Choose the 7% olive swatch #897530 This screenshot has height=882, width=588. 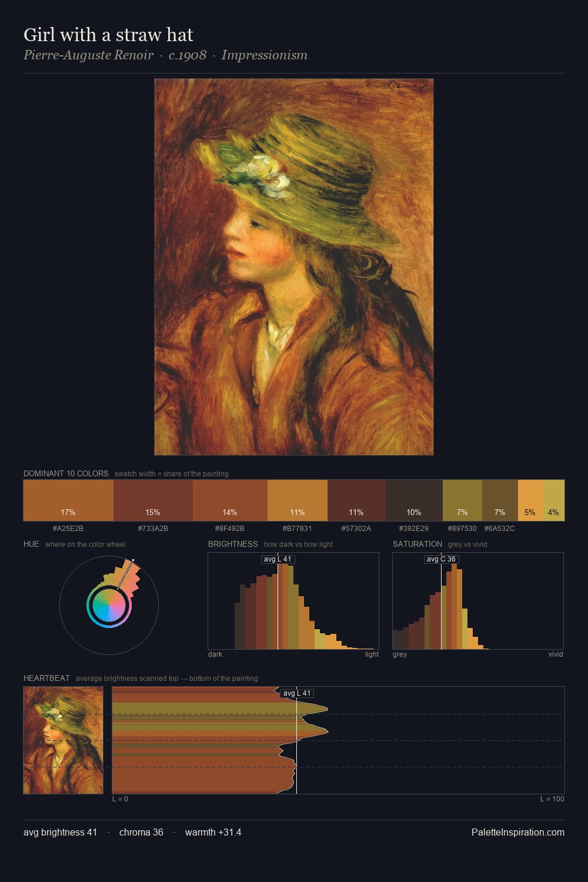462,500
